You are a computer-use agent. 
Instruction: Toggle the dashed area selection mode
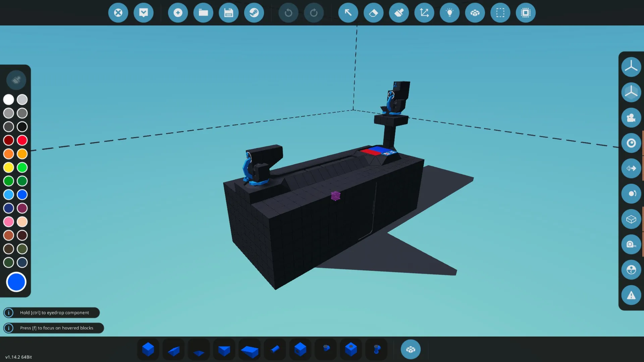[x=500, y=13]
